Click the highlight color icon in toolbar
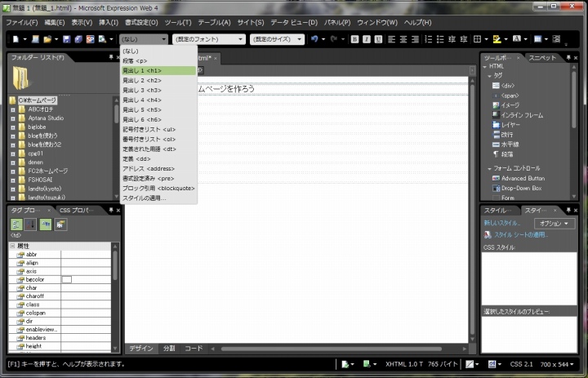The image size is (588, 378). 497,39
